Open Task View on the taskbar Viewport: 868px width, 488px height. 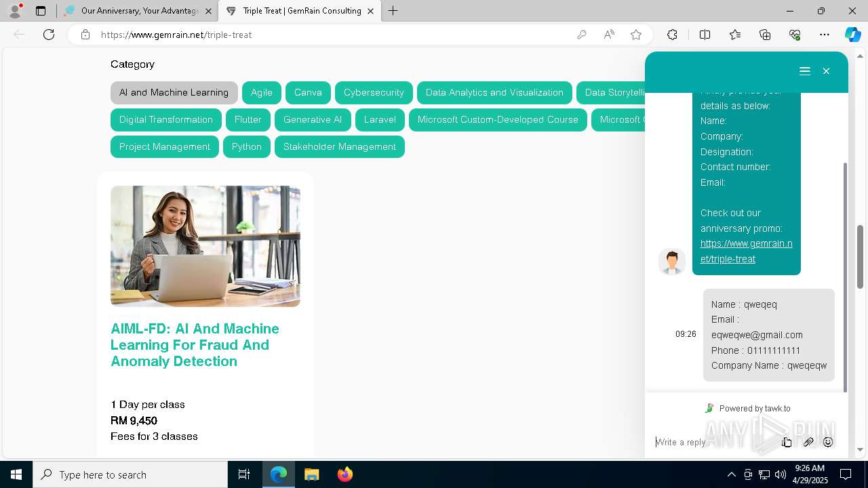(244, 474)
